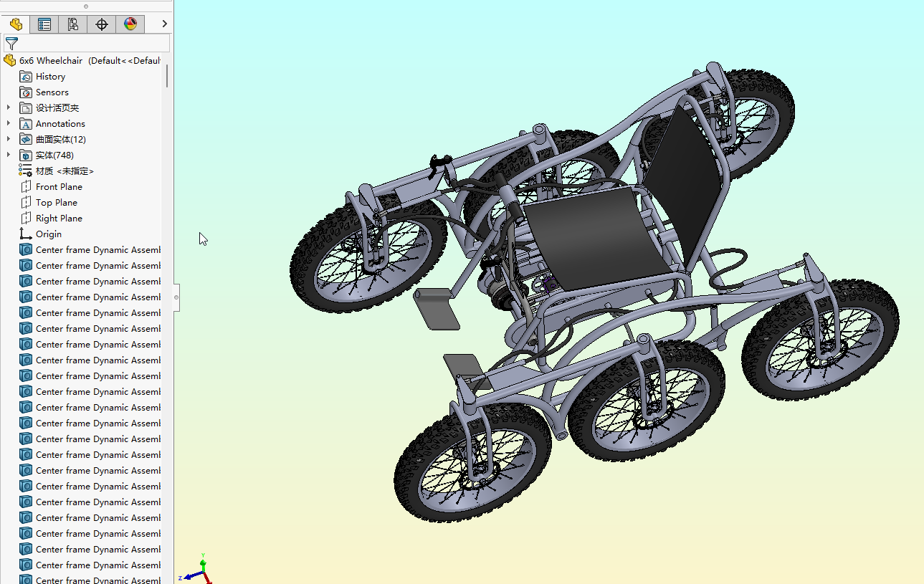924x584 pixels.
Task: Expand the 实体(748) folder
Action: point(9,155)
